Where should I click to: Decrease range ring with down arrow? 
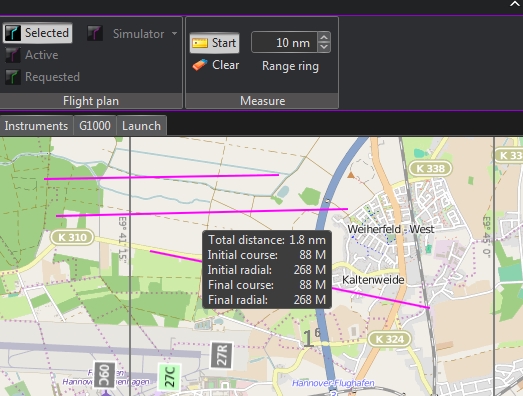pos(324,47)
